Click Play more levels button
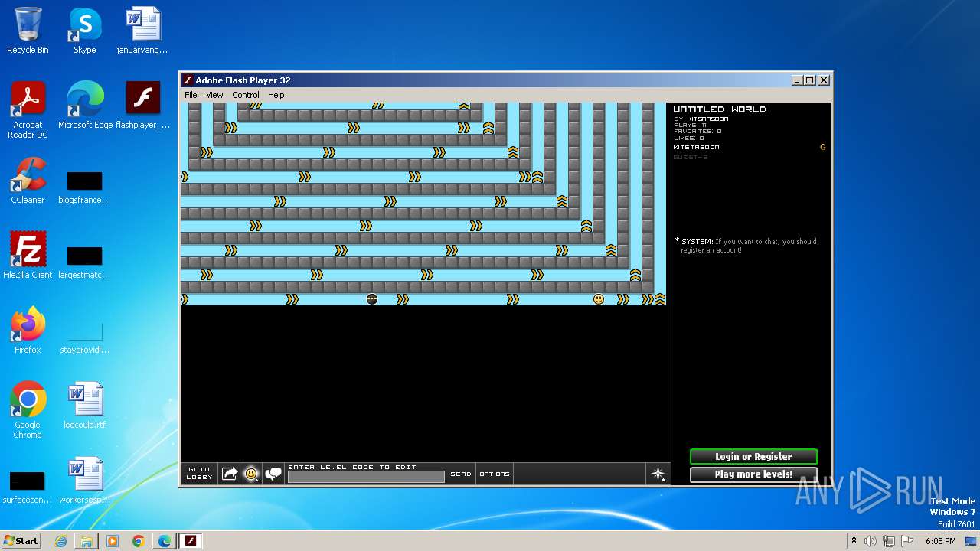Viewport: 980px width, 551px height. 753,474
